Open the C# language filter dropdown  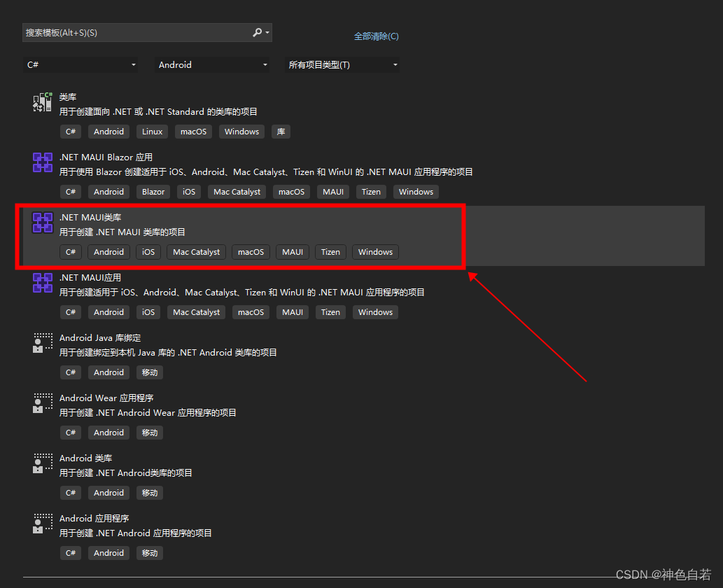pos(80,65)
